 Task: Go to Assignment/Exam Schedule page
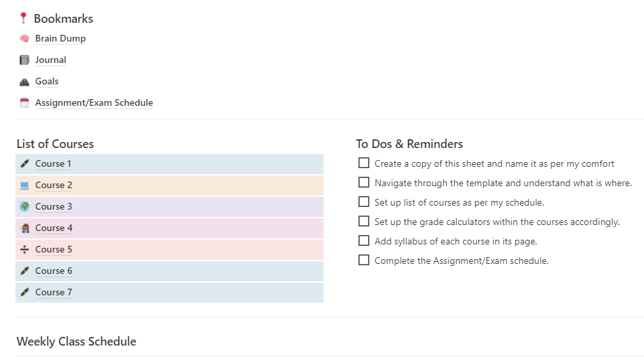[x=94, y=103]
